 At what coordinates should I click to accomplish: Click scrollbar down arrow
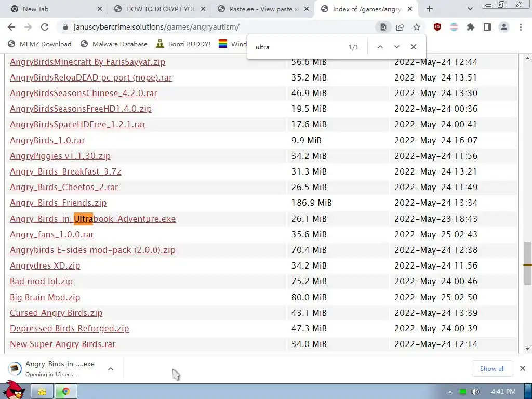click(527, 349)
